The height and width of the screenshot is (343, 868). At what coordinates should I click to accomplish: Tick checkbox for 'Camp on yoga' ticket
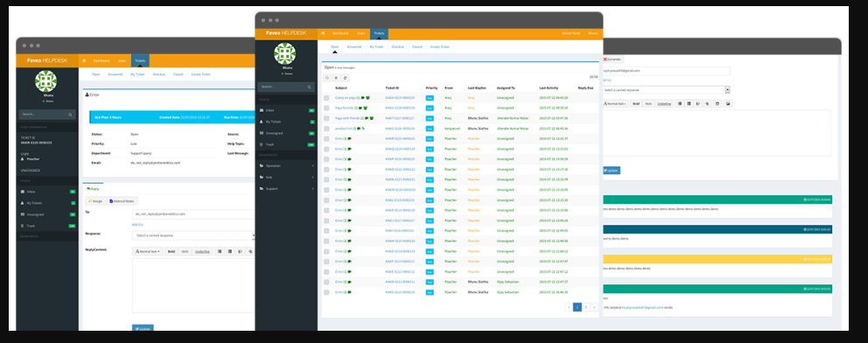pyautogui.click(x=326, y=98)
